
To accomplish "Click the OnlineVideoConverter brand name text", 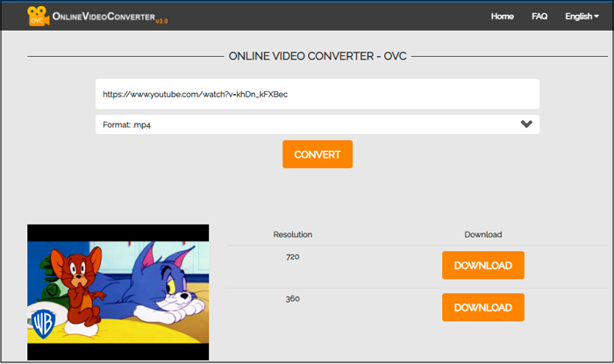I will [x=102, y=16].
